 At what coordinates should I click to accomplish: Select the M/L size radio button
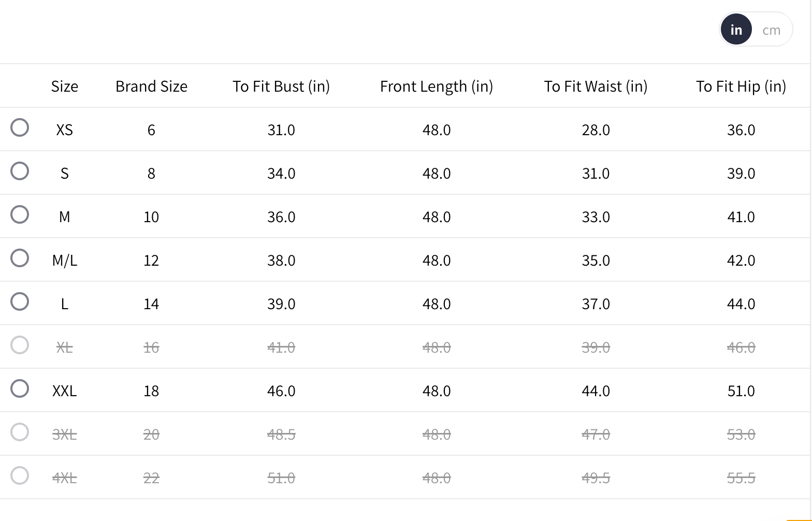click(x=20, y=258)
